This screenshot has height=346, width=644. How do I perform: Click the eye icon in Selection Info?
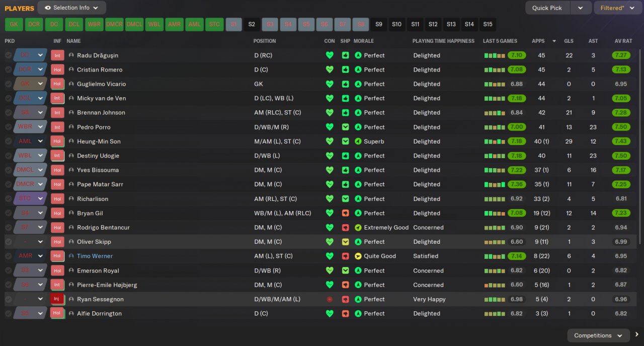click(x=48, y=8)
